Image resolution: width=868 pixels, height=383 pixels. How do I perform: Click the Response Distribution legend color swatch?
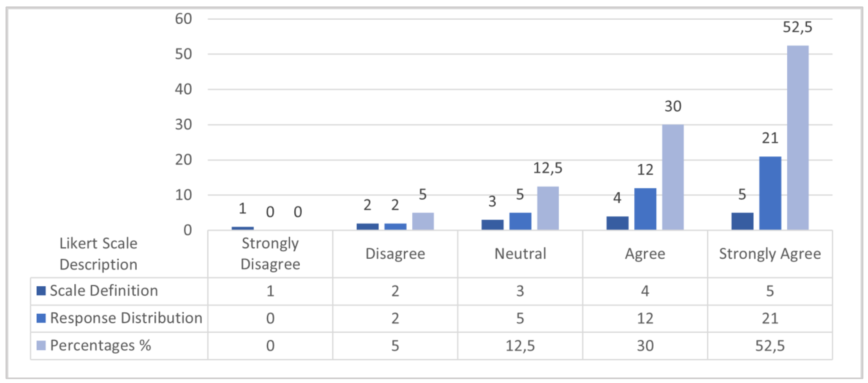point(41,318)
